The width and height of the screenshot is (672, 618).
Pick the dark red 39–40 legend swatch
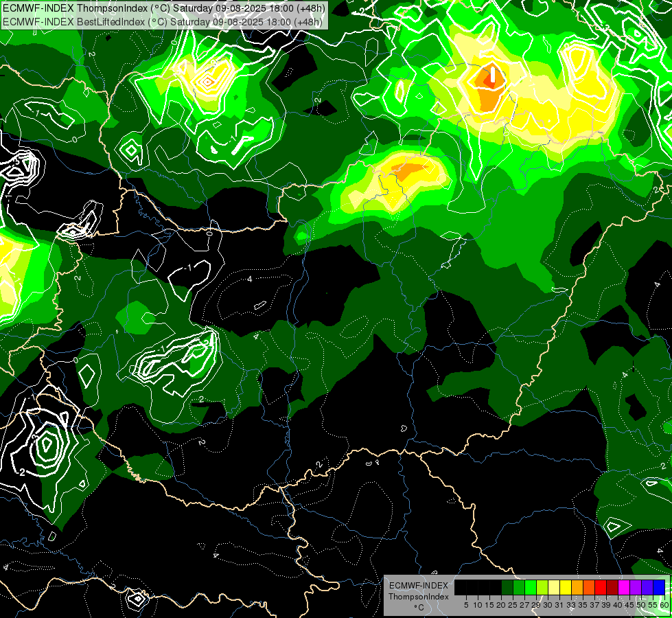tap(612, 587)
